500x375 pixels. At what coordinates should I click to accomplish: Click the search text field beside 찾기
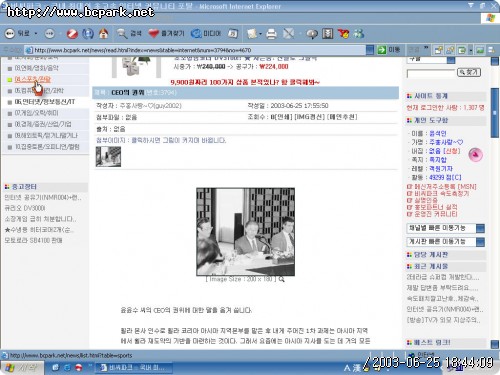click(431, 73)
